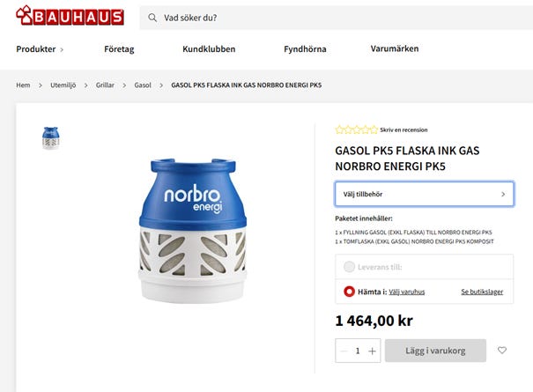Open the Välj varuhus link
This screenshot has height=392, width=533.
(406, 292)
